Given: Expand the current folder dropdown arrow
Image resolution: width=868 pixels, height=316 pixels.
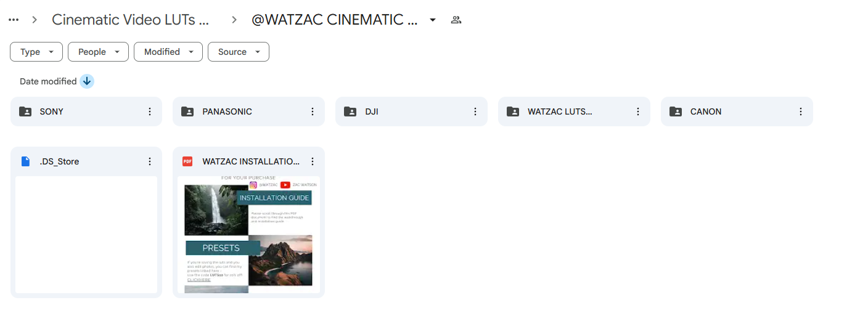Looking at the screenshot, I should coord(433,20).
